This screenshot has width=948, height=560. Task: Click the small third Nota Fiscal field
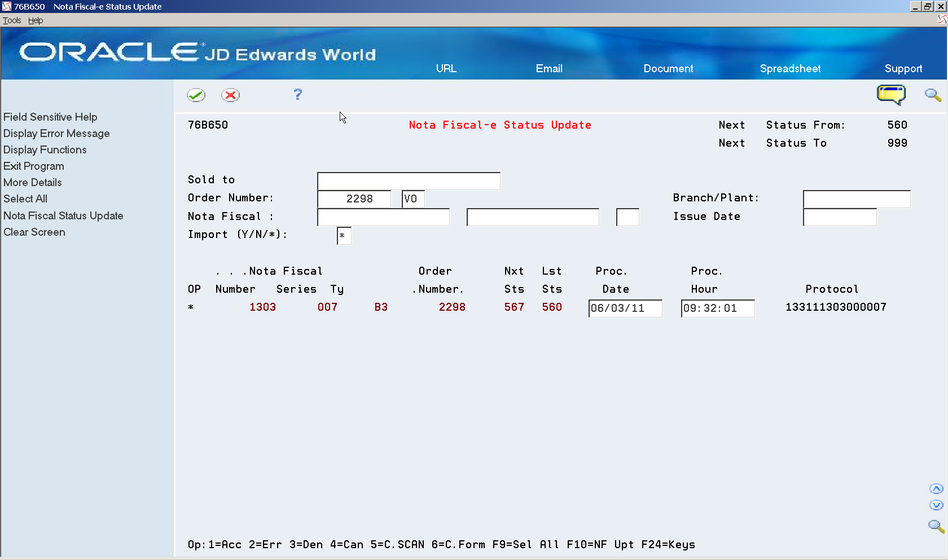tap(627, 217)
